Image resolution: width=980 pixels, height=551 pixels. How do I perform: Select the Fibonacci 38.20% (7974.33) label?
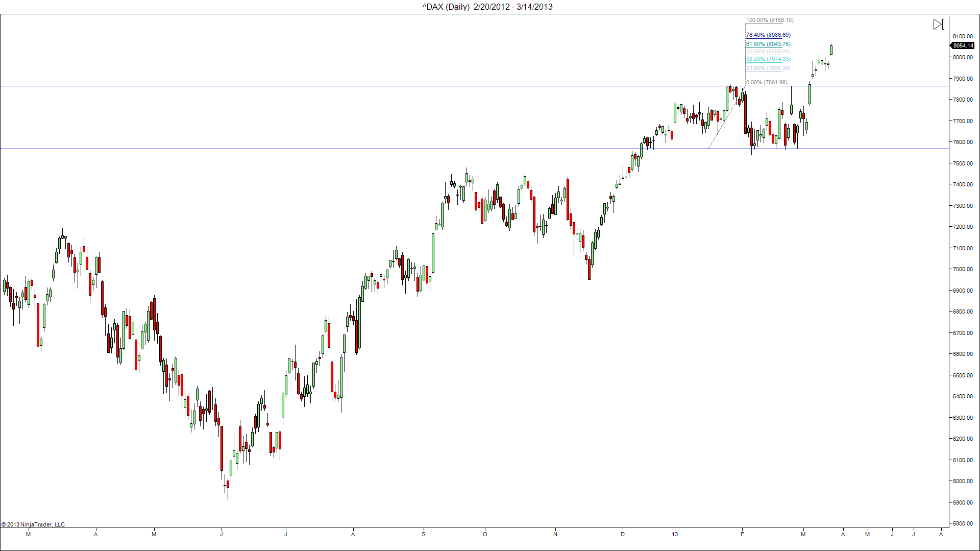[768, 59]
